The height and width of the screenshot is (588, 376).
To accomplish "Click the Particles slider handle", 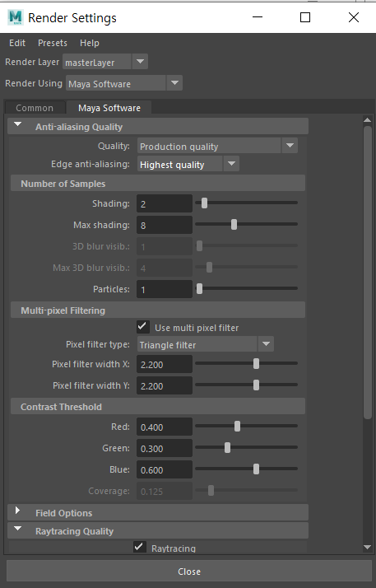I will pos(200,288).
